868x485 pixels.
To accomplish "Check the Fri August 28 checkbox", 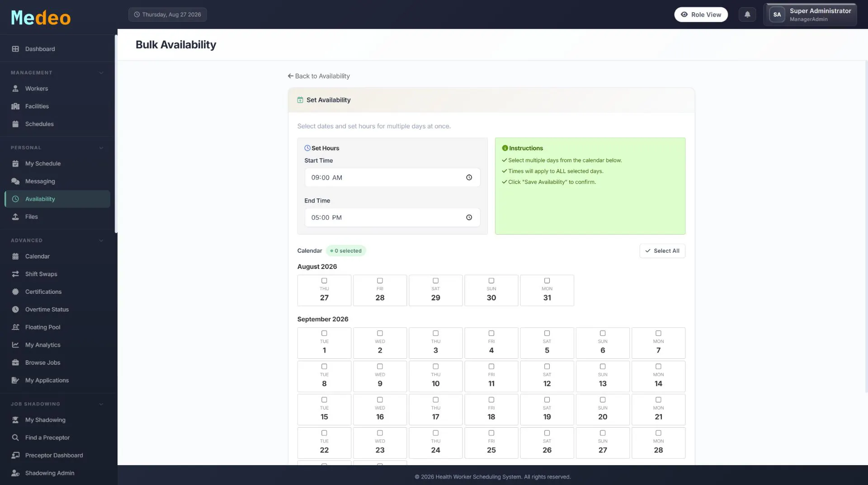I will [380, 281].
